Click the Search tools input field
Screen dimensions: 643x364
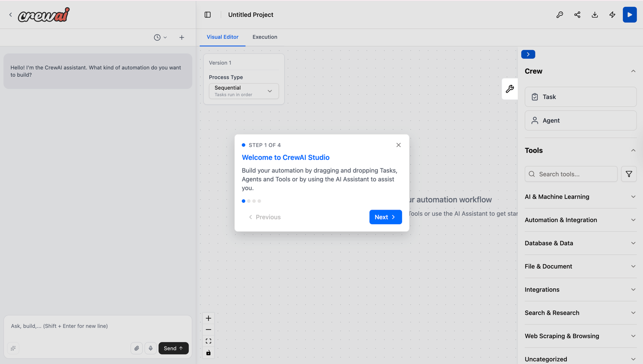point(571,174)
